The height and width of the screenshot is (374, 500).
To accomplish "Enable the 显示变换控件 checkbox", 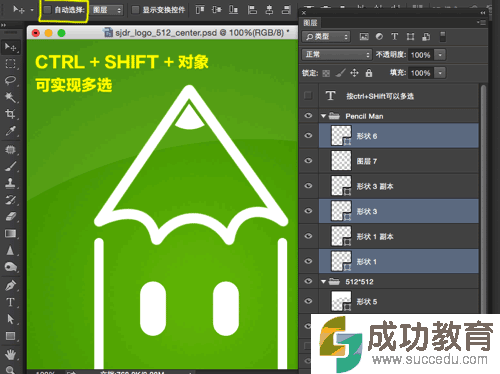I will [135, 10].
